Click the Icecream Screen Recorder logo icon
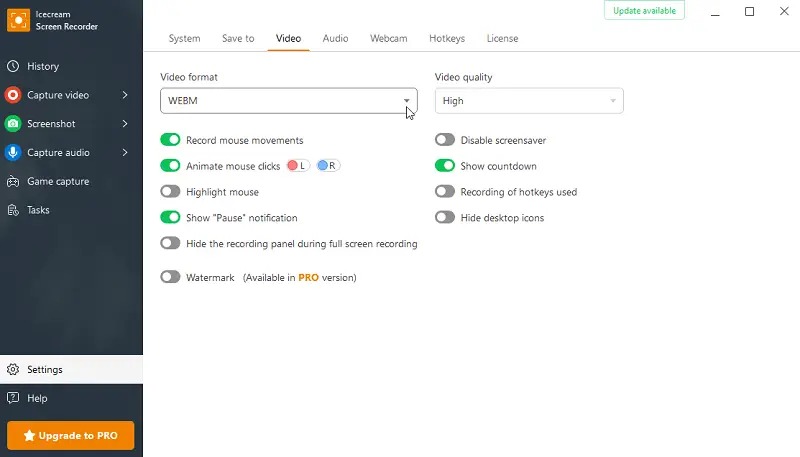This screenshot has width=800, height=457. 18,20
